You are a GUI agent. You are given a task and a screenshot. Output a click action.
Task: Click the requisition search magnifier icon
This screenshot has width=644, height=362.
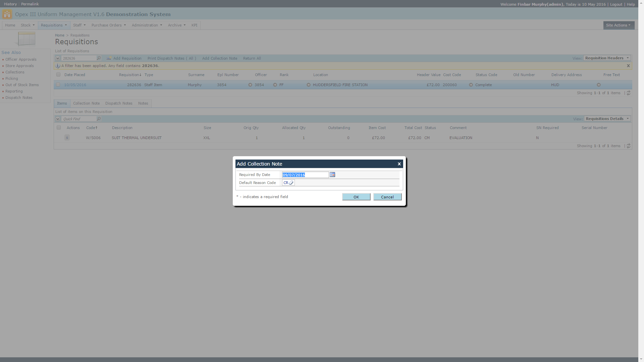(x=99, y=58)
